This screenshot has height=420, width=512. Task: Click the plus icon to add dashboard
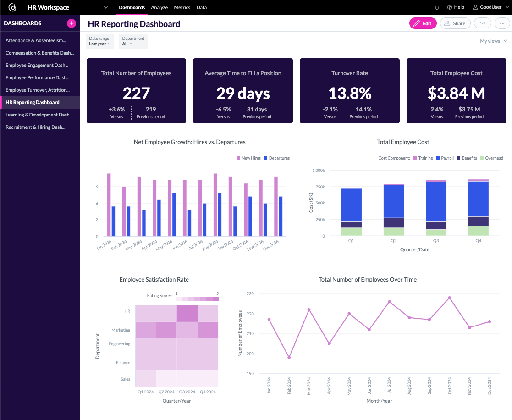click(71, 23)
